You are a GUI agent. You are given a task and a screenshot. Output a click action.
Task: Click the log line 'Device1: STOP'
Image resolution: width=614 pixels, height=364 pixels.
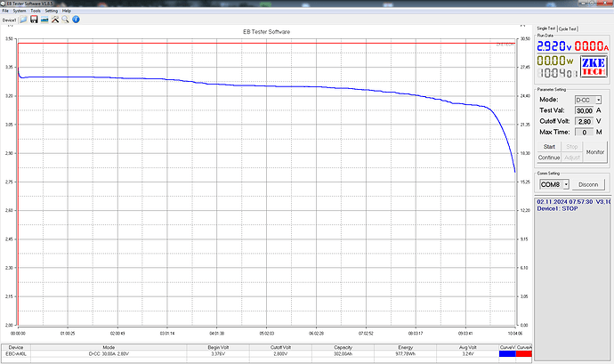pos(557,209)
